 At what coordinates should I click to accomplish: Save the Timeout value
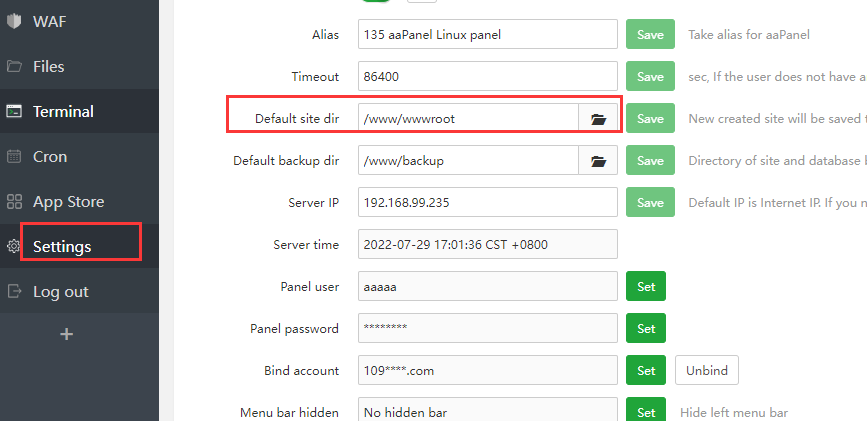[650, 77]
